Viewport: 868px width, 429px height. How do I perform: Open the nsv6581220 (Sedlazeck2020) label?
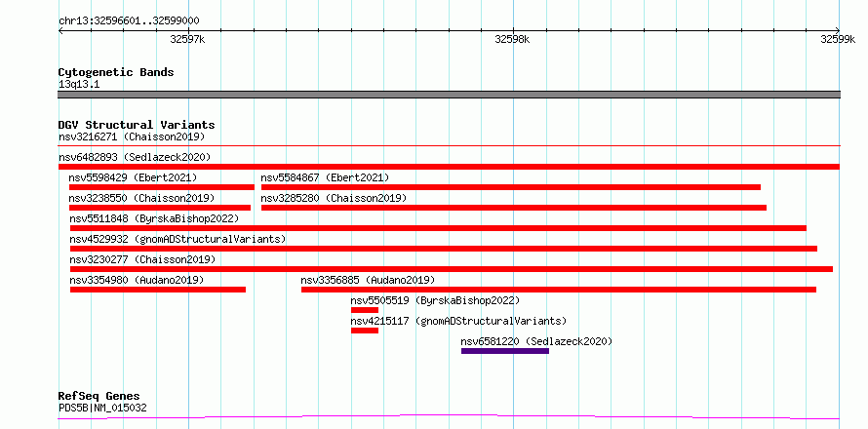point(537,341)
